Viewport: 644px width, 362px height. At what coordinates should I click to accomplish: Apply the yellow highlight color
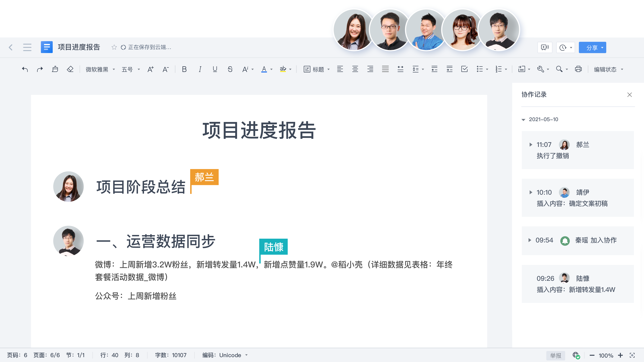pos(283,69)
